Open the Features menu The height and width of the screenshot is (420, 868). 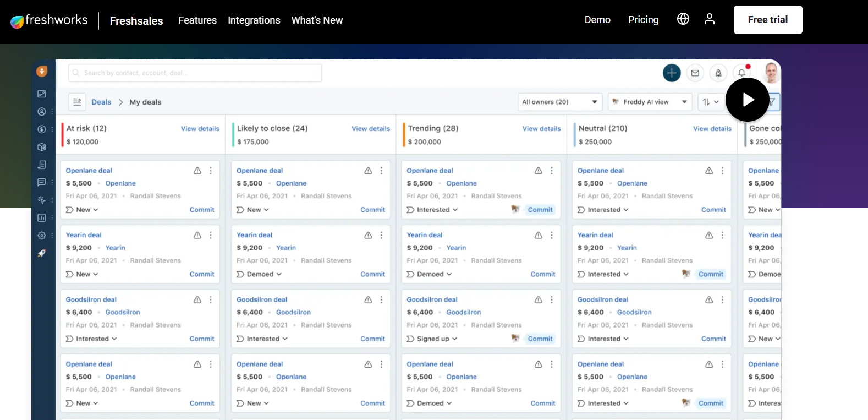coord(197,20)
